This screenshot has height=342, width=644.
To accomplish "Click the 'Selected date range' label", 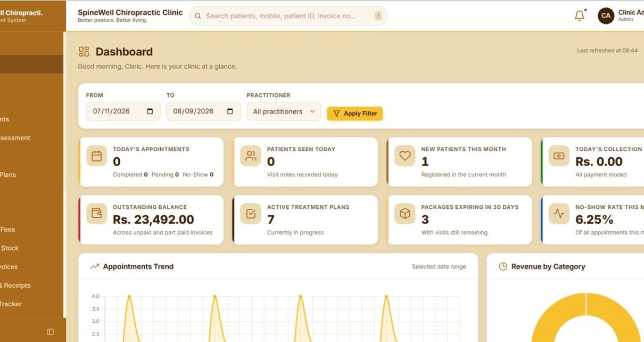I will [439, 266].
